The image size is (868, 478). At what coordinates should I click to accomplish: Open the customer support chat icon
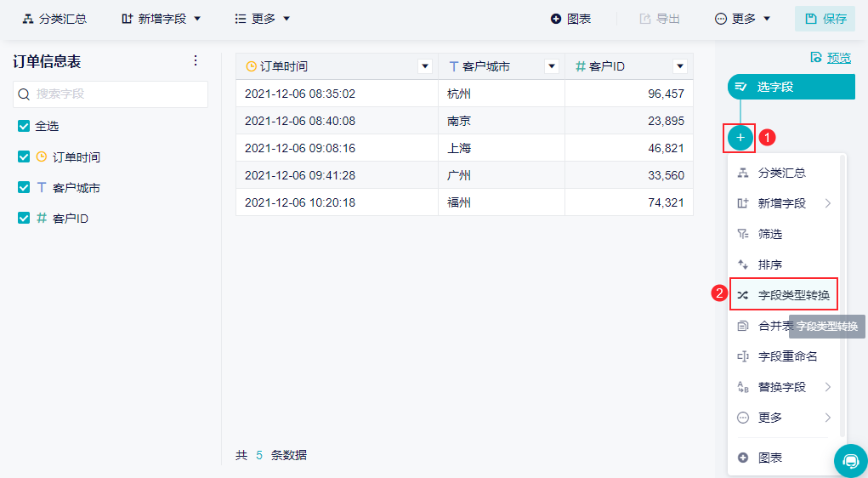[850, 460]
